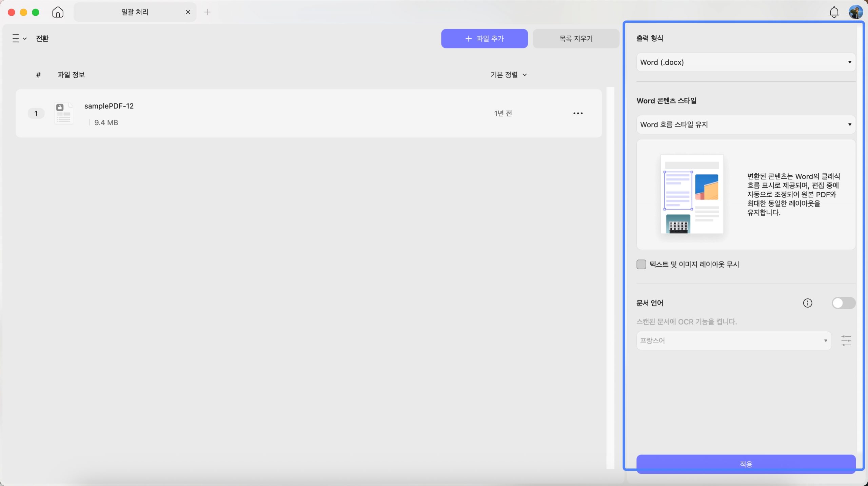
Task: Open the three-dot menu for samplePDF-12
Action: click(x=578, y=113)
